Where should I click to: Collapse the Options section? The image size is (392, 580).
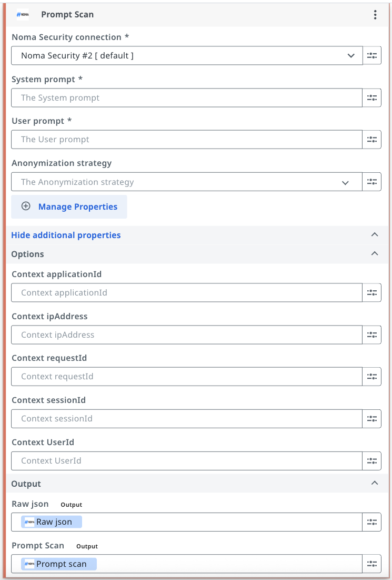point(375,254)
